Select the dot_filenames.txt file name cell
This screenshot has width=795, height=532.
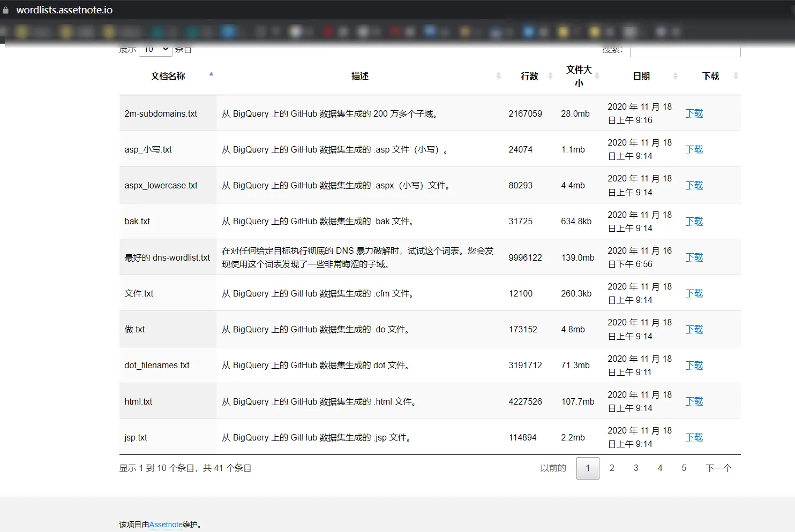168,365
